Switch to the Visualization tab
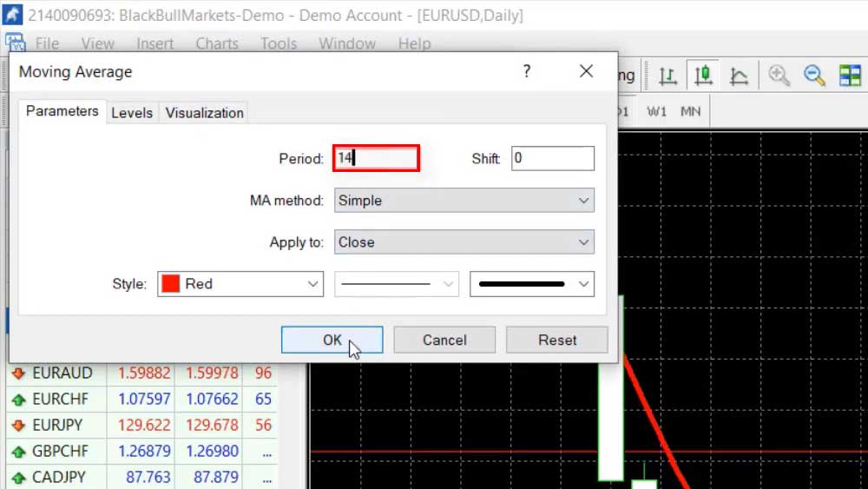Screen dimensions: 868x489 (204, 113)
